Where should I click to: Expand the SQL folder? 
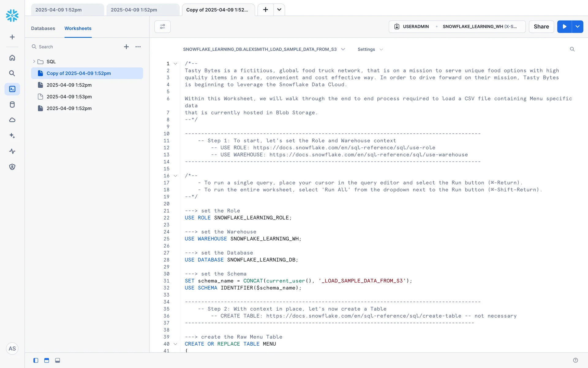34,62
